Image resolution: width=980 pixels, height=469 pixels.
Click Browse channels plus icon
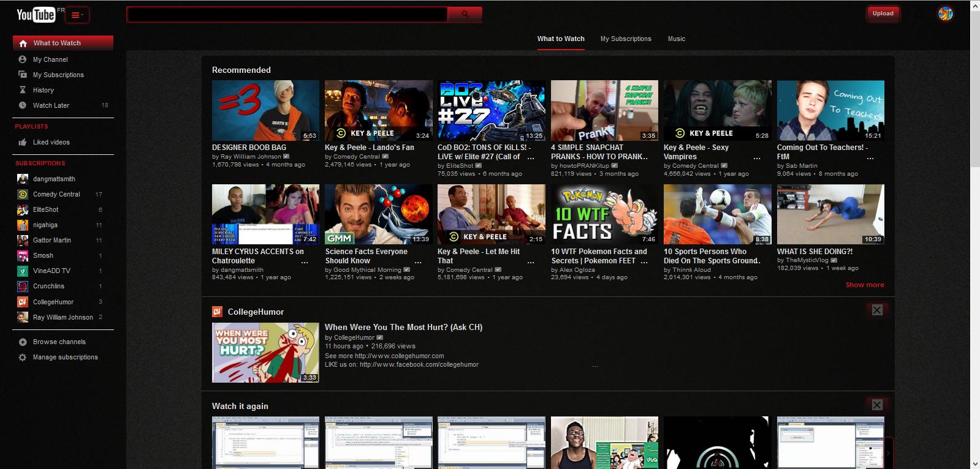pyautogui.click(x=23, y=342)
